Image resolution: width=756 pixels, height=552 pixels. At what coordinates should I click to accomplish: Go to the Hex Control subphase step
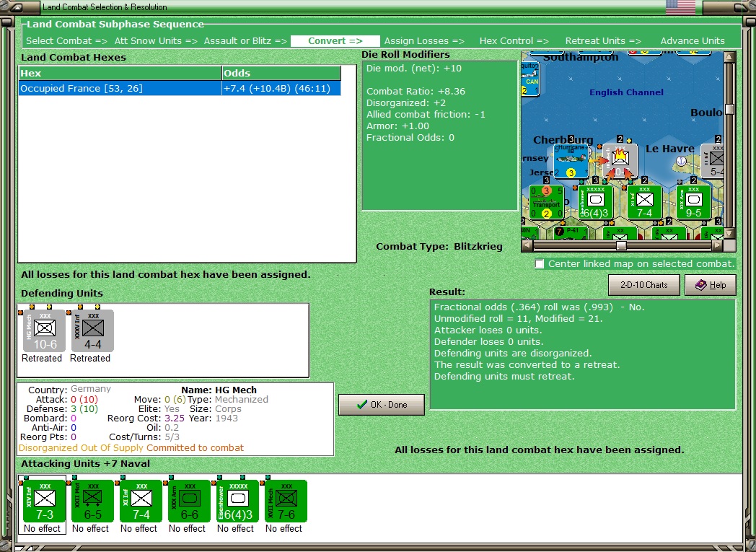pyautogui.click(x=514, y=41)
